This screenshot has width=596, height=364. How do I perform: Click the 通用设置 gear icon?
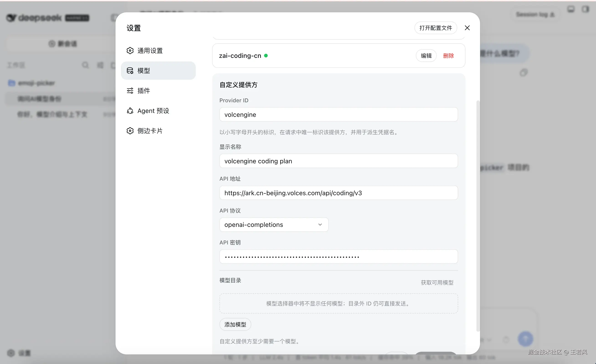[130, 51]
